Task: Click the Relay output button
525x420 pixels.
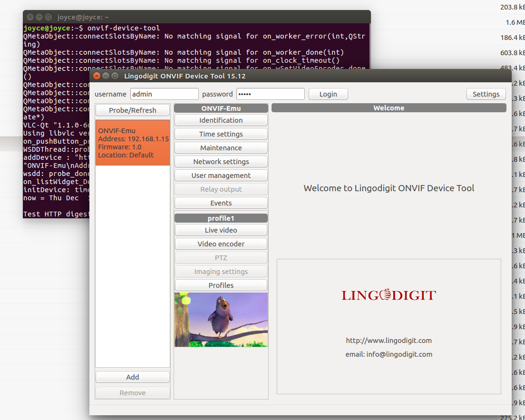Action: pos(221,189)
